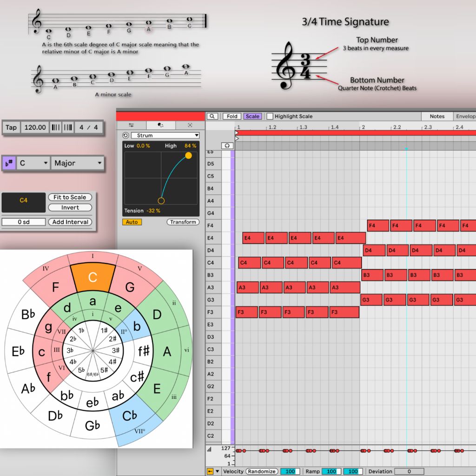This screenshot has height=476, width=476.
Task: Click the hot-swap circular arrow next to Strum
Action: coord(126,135)
